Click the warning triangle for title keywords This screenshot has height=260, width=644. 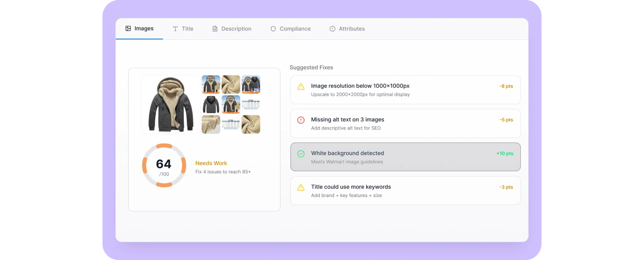coord(301,188)
